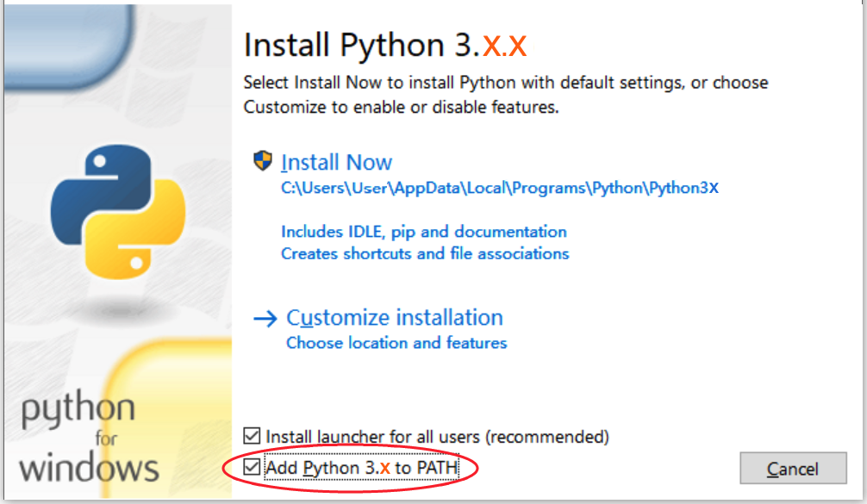Click the 'python for windows' logo text
867x504 pixels.
[x=89, y=436]
